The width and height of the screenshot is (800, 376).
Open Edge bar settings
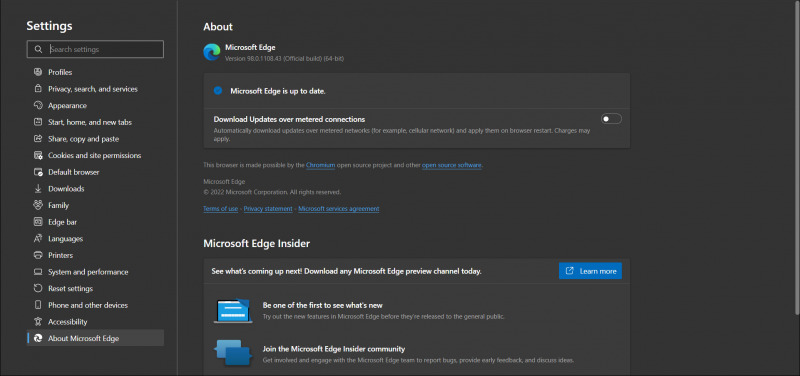point(95,222)
